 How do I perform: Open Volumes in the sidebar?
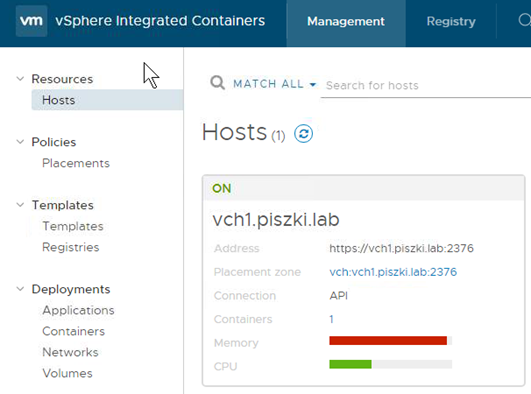[67, 373]
